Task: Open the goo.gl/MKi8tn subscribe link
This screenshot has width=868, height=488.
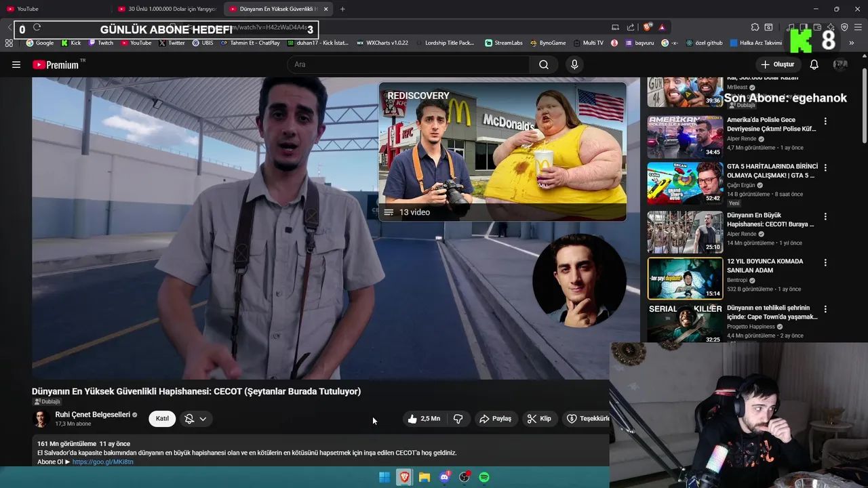Action: tap(102, 462)
